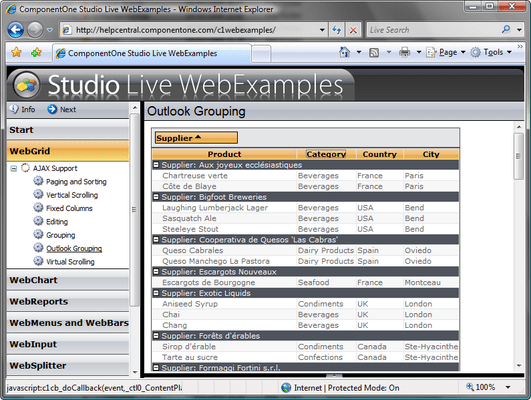Viewport: 531px width, 400px height.
Task: Click the Studio logo icon in banner
Action: (x=26, y=85)
